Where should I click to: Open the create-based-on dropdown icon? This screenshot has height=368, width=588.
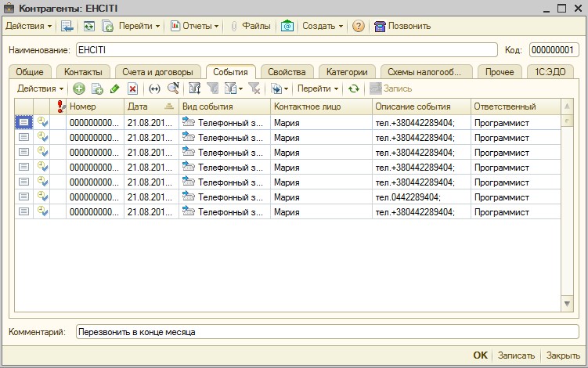pos(280,88)
